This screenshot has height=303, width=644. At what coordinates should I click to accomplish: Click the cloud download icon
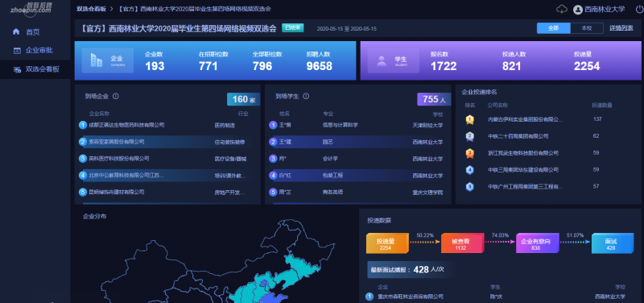[561, 9]
